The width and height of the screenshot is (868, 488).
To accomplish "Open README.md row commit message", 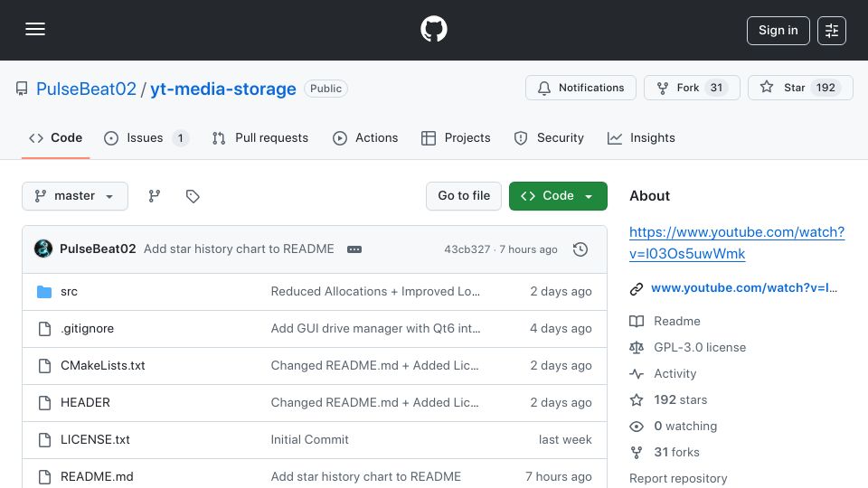I will click(x=366, y=476).
